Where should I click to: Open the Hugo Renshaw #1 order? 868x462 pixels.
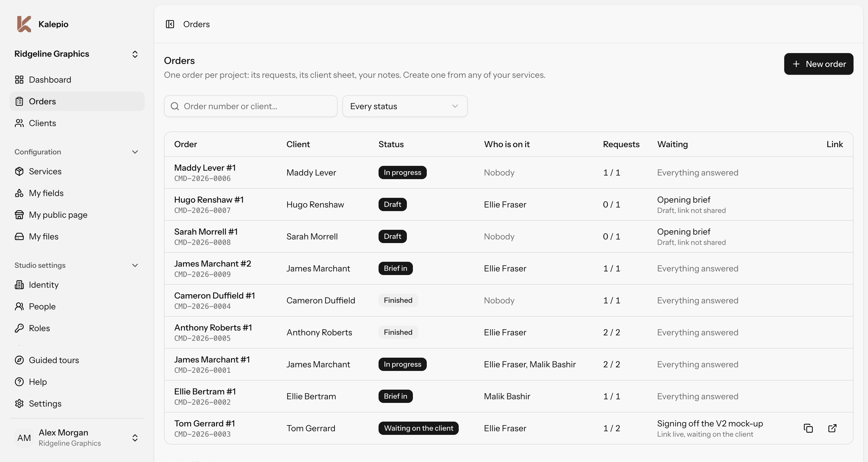[209, 200]
